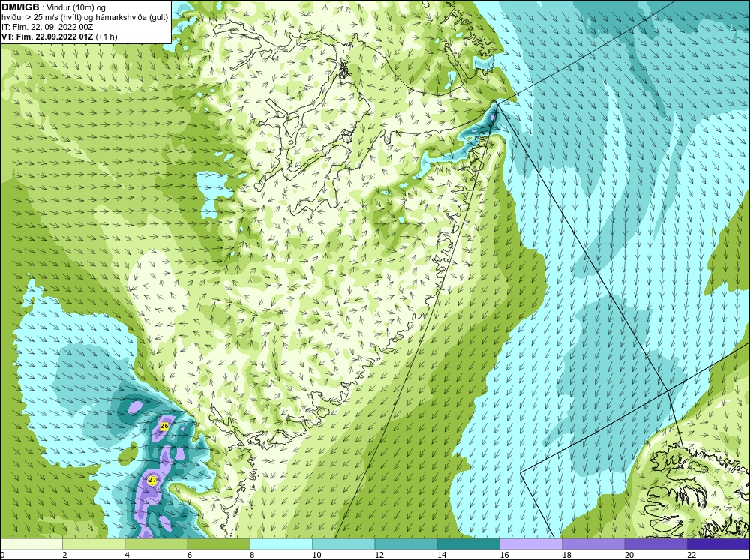Select the 6–8 m/s dark green legend swatch
750x560 pixels.
[218, 544]
